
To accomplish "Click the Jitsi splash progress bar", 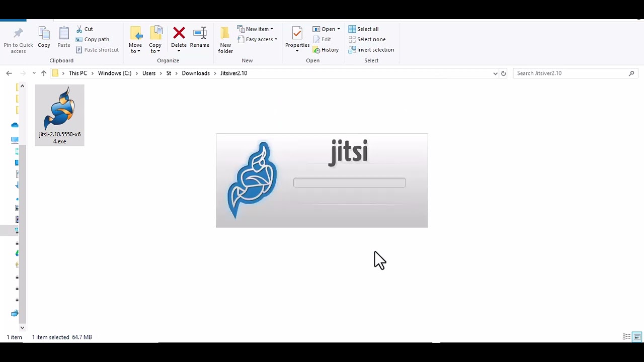I will 350,183.
